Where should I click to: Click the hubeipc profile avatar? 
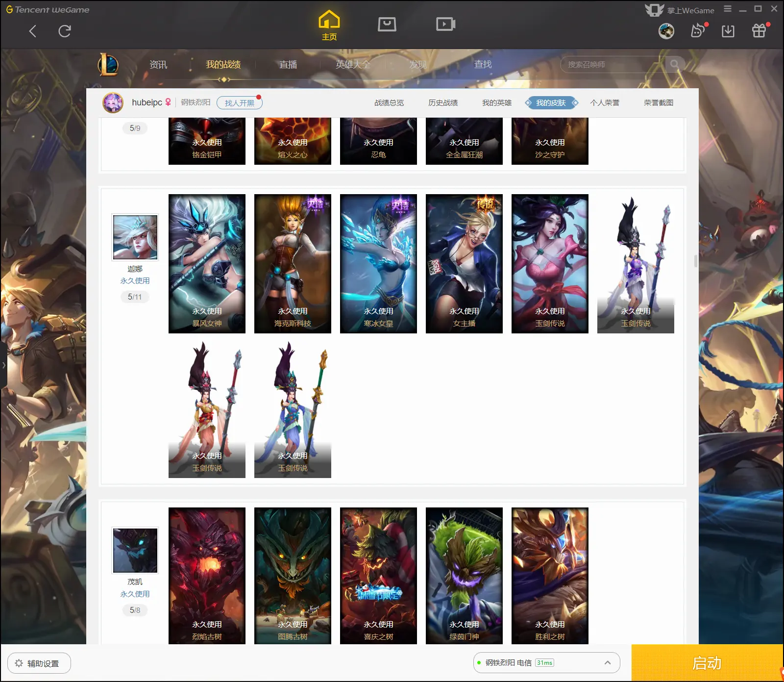[113, 102]
